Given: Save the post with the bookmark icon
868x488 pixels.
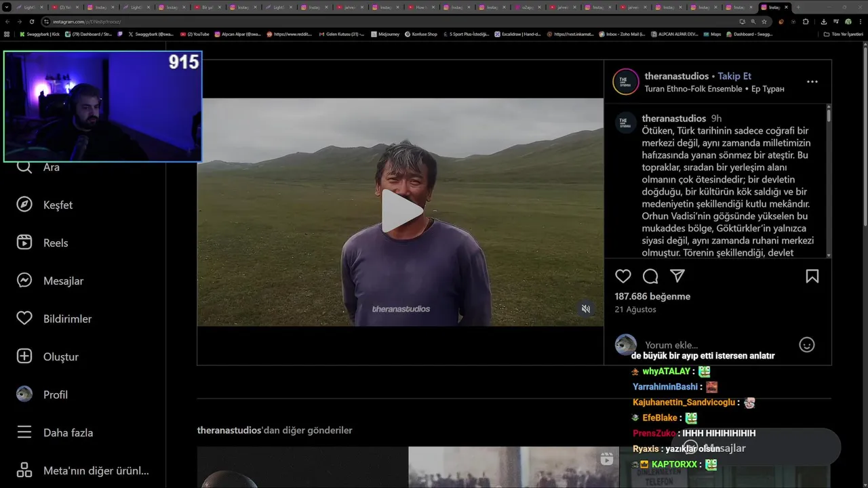Looking at the screenshot, I should (812, 276).
